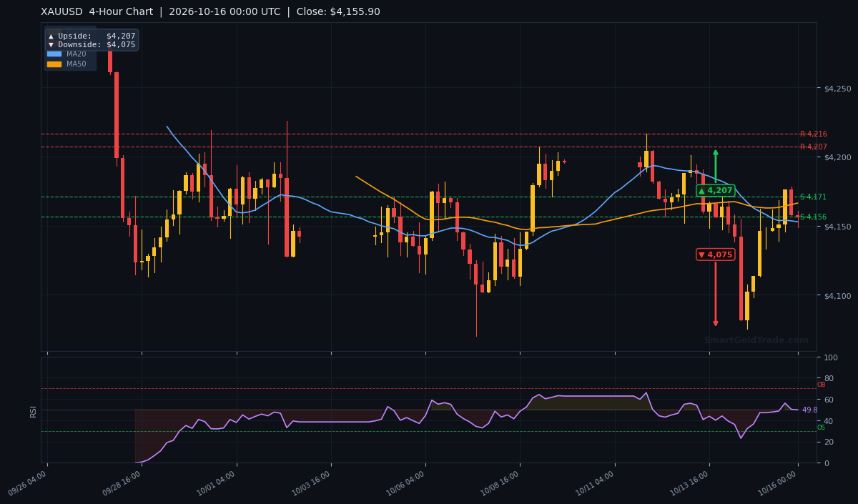Image resolution: width=858 pixels, height=504 pixels.
Task: Click the 10/11 04:00 time axis label
Action: click(x=596, y=483)
